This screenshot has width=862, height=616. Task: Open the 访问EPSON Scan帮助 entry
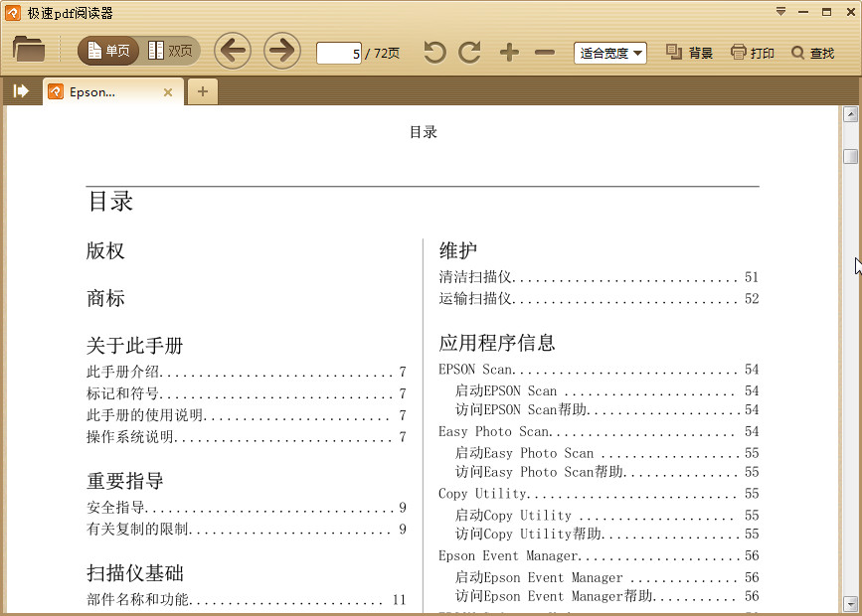606,410
